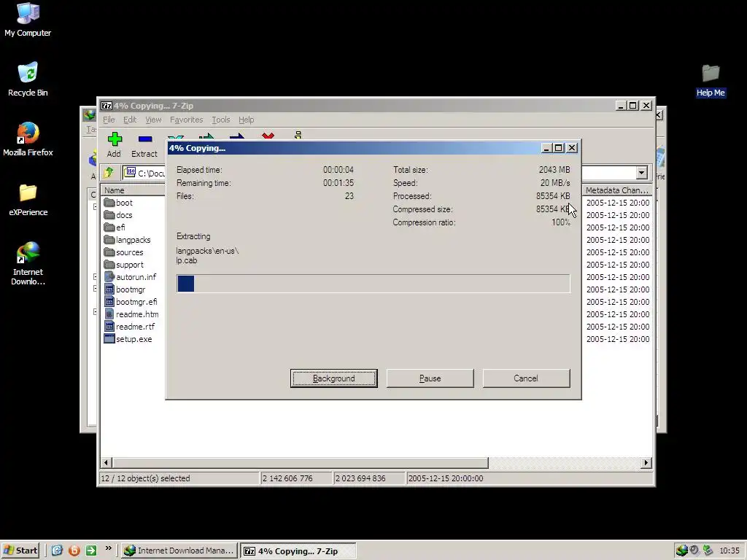Select the autorun.inf file
This screenshot has width=747, height=560.
[x=130, y=277]
